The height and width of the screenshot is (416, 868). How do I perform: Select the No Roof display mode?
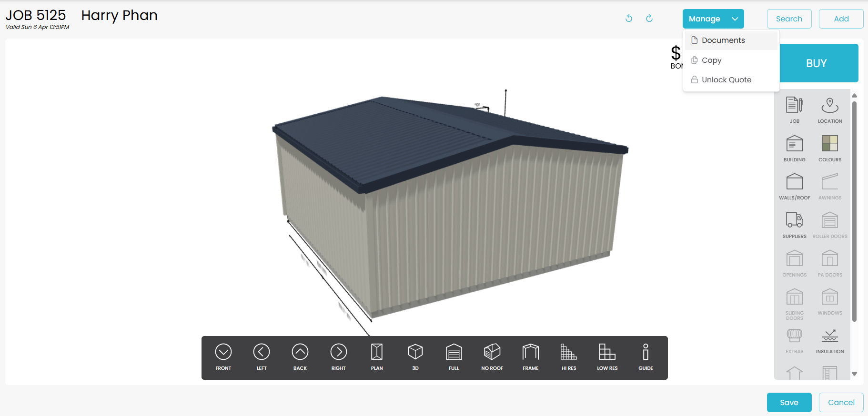[x=492, y=357]
